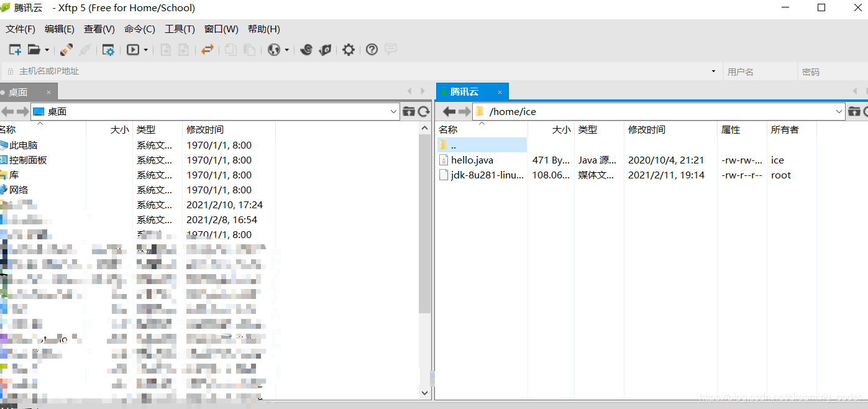
Task: Click remote pane parent folder icon
Action: [x=854, y=111]
